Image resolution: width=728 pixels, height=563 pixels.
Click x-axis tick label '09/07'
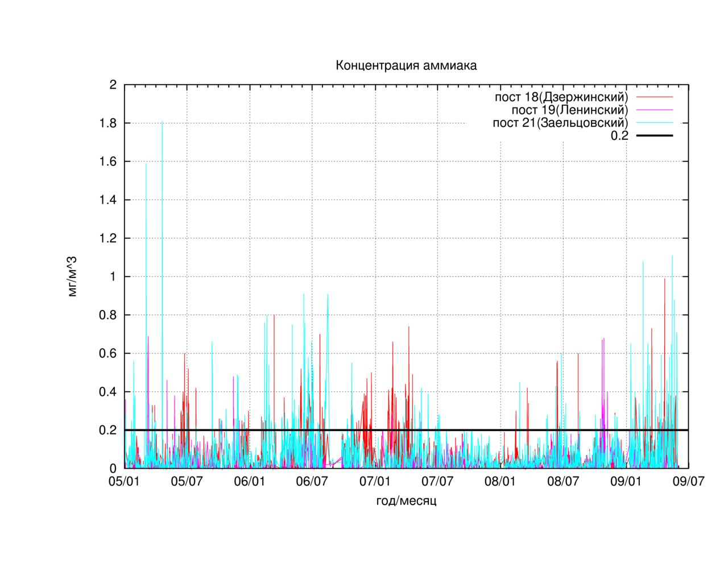(x=689, y=482)
